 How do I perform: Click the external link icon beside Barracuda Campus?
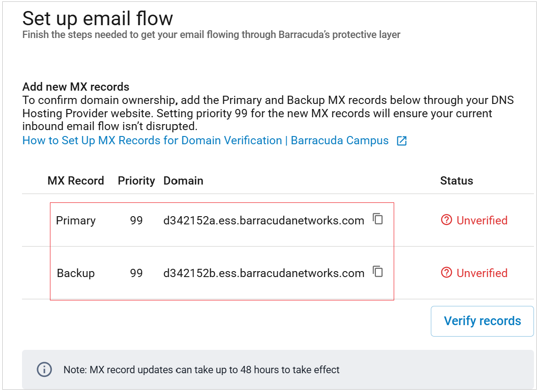(401, 141)
